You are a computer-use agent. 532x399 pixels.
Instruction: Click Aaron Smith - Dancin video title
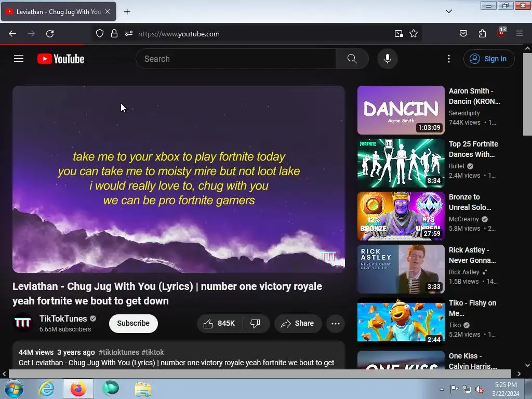(474, 96)
